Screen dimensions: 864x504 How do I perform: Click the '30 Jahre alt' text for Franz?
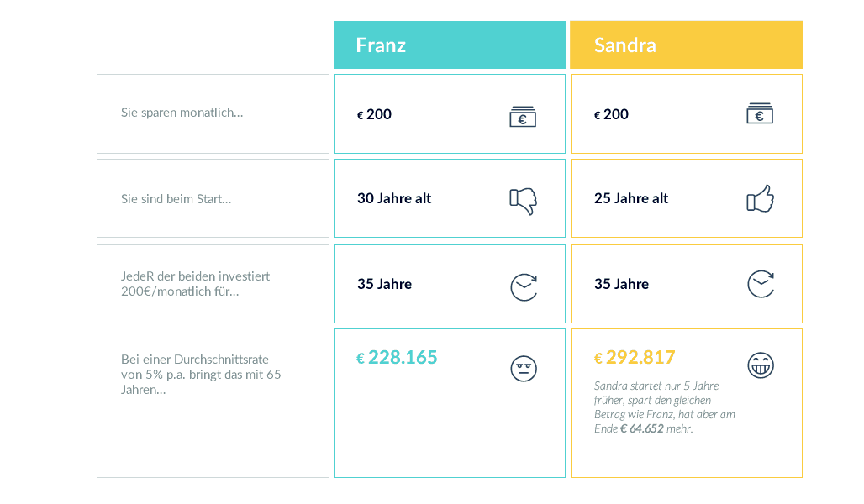click(x=394, y=198)
